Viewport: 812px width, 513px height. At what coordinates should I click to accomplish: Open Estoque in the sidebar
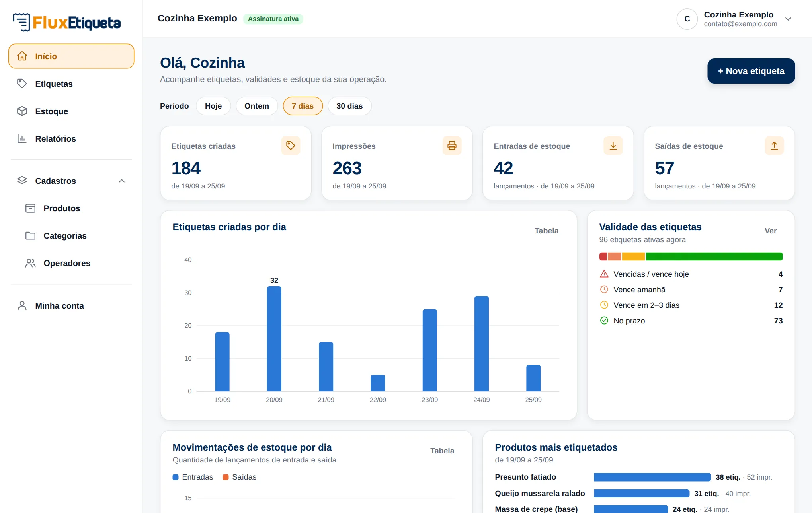pos(71,111)
